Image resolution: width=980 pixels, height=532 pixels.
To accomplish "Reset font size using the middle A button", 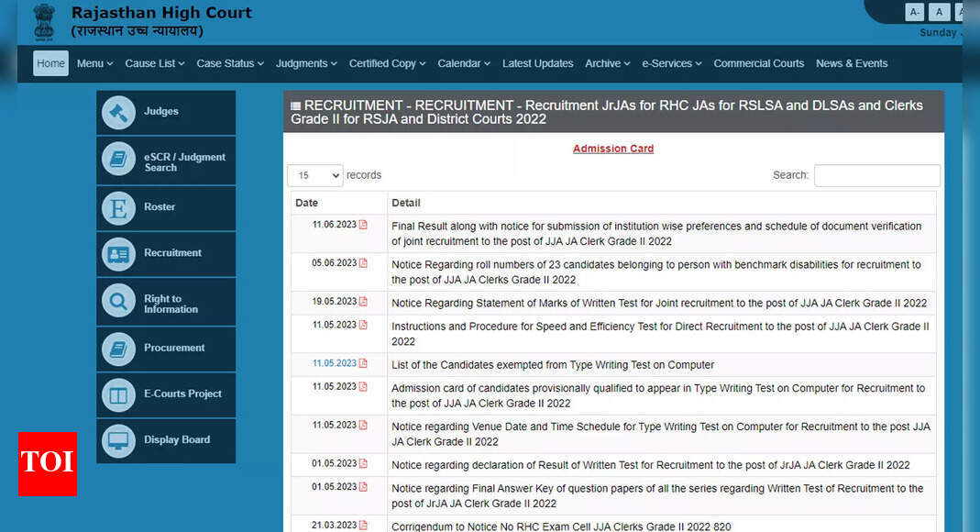I will (939, 11).
